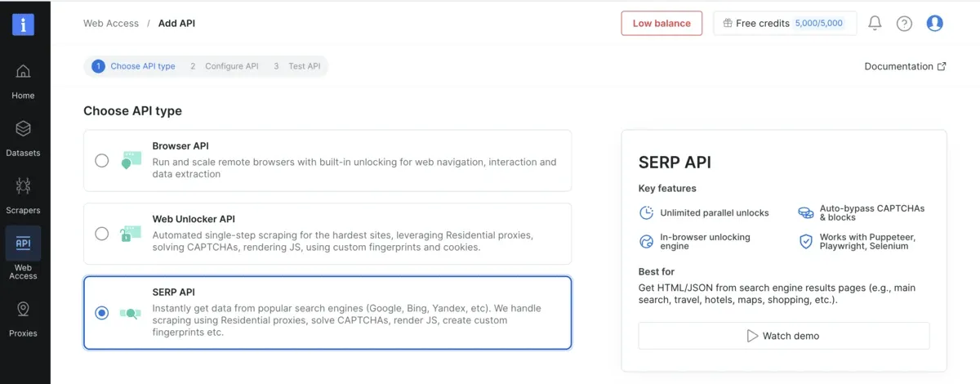Select the Web Unlocker API radio button
Image resolution: width=980 pixels, height=384 pixels.
tap(101, 234)
